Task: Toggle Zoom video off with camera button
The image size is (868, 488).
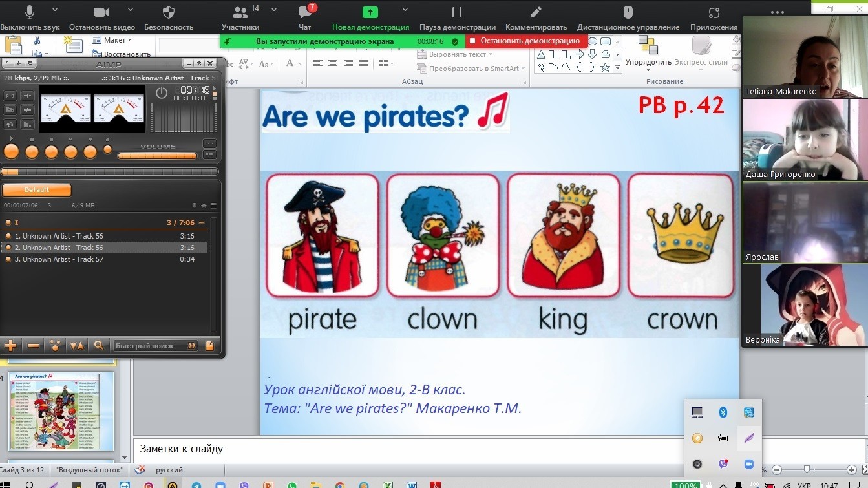Action: coord(101,13)
